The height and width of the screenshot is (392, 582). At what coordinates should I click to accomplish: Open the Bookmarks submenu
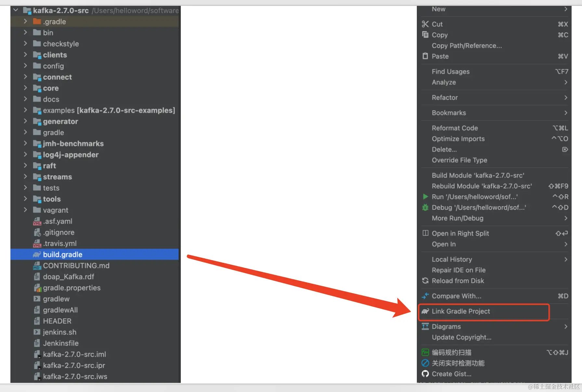494,113
